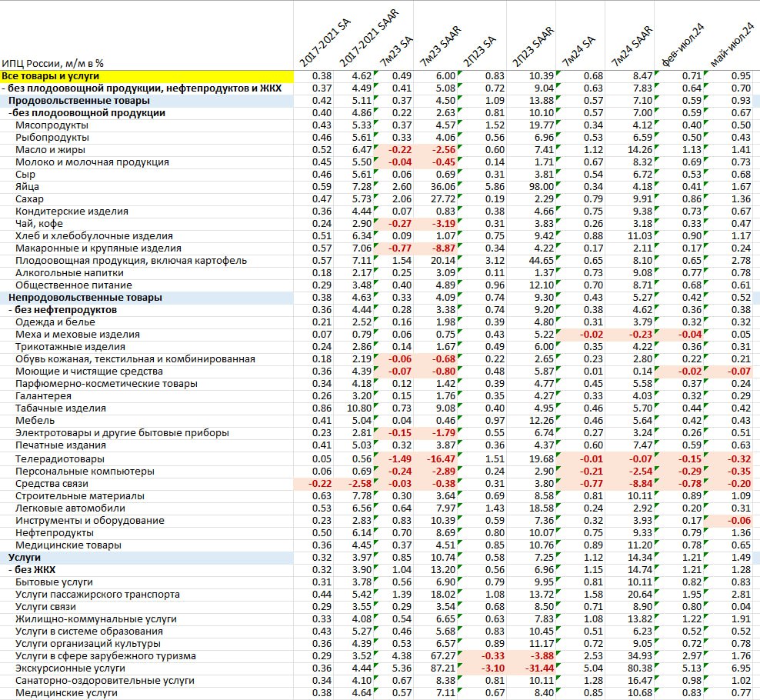760x700 pixels.
Task: Select the "Телерадиотовары" row label
Action: pyautogui.click(x=60, y=459)
